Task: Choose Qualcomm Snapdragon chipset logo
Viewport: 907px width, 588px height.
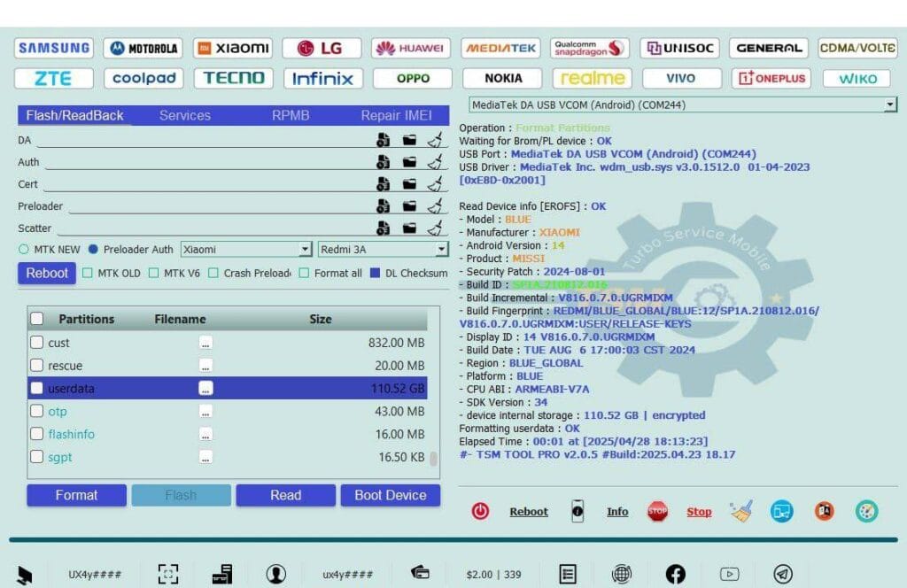Action: [x=590, y=48]
